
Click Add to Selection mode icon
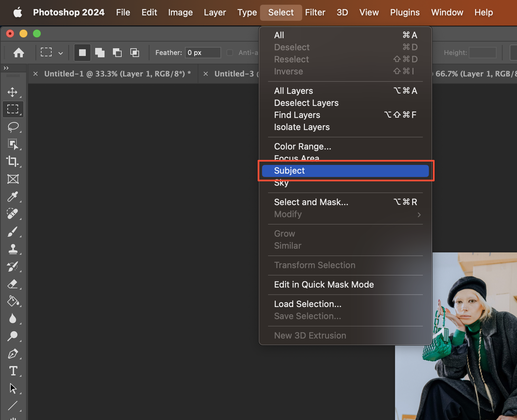[100, 53]
